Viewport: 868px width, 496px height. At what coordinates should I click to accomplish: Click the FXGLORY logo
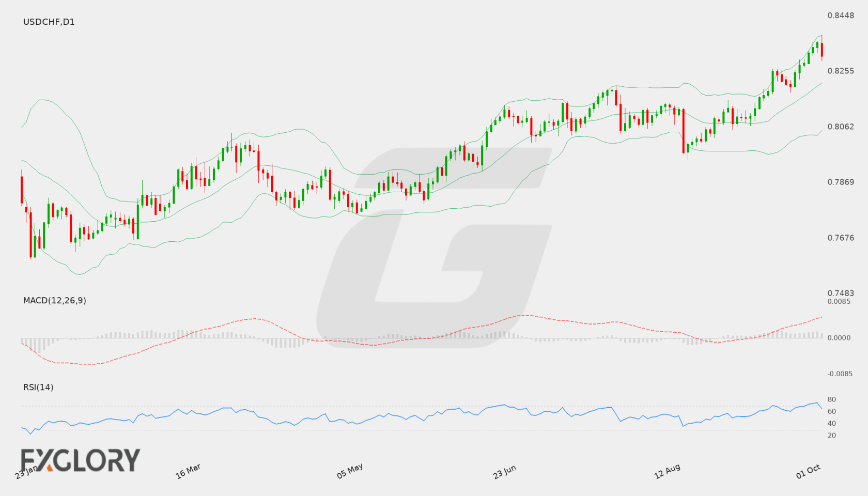pos(80,460)
